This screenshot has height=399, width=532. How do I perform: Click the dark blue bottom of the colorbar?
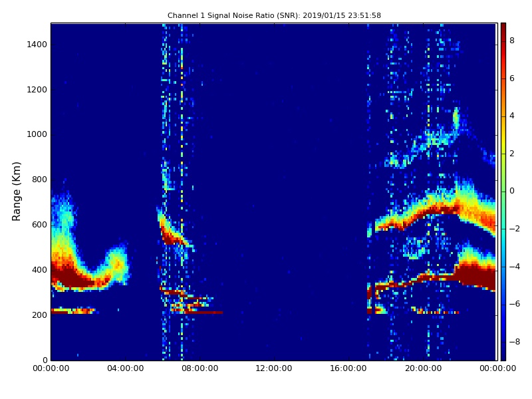(x=503, y=353)
